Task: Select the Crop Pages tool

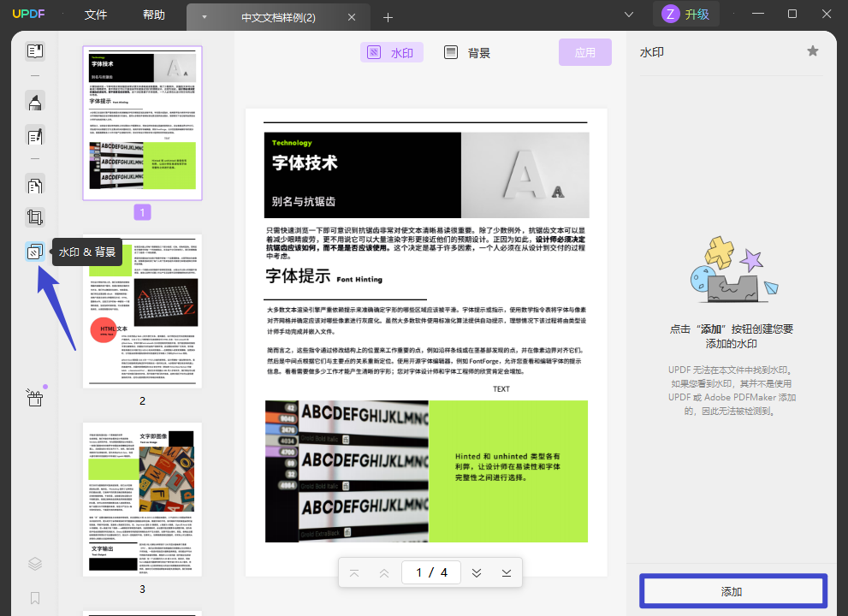Action: [35, 217]
